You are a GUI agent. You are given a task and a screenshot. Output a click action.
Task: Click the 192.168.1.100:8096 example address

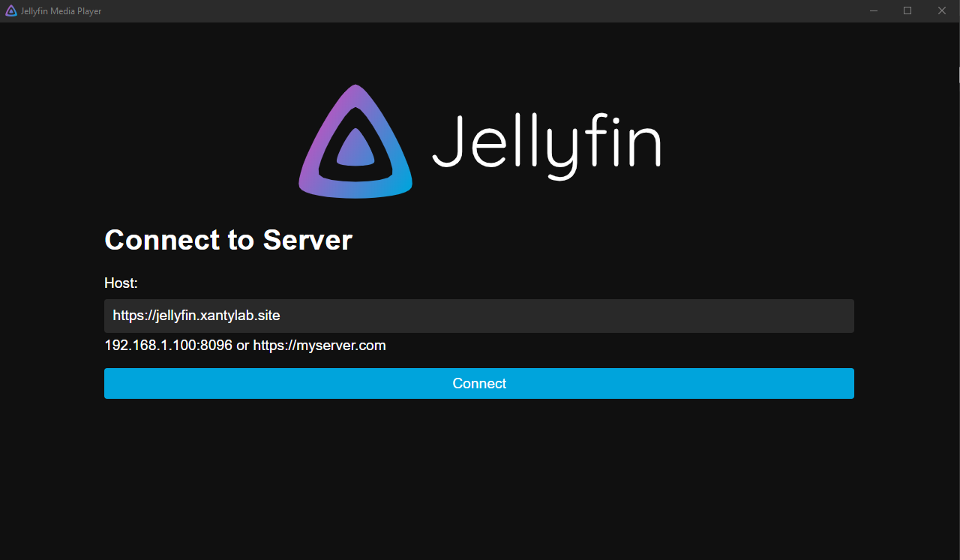click(168, 346)
